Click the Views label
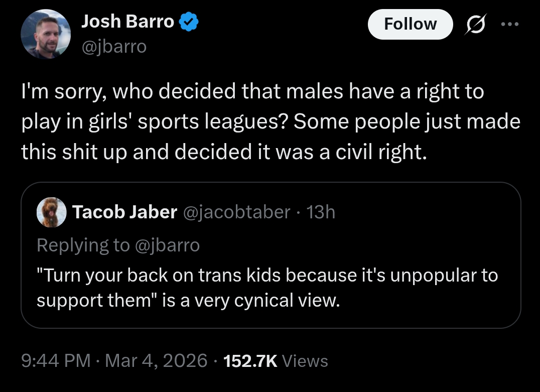The width and height of the screenshot is (540, 392). coord(305,360)
